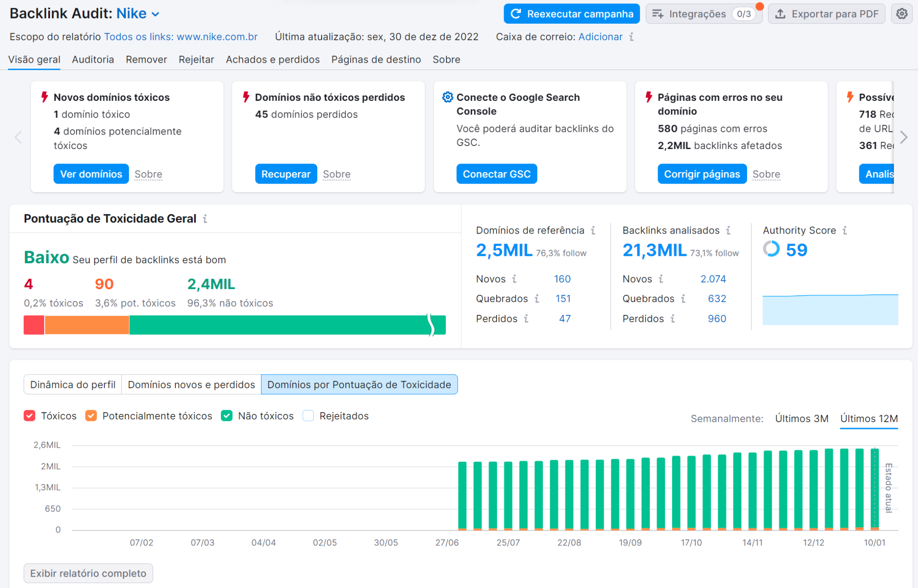Click the refresh icon on Reexecutar campanha

516,14
